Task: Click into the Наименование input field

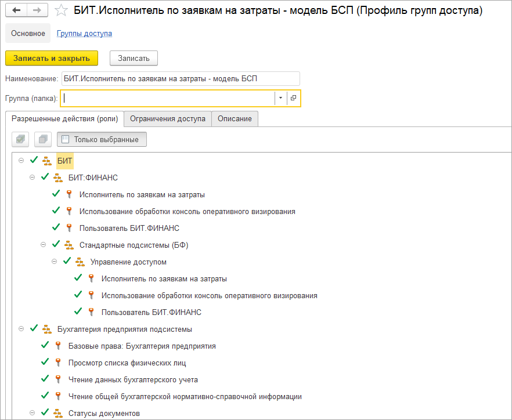Action: (181, 79)
